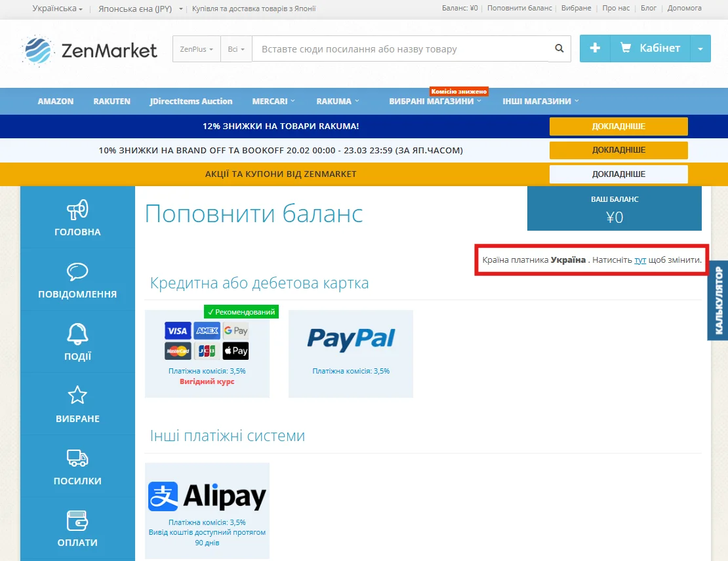Image resolution: width=728 pixels, height=561 pixels.
Task: Open the Всі category dropdown
Action: (x=236, y=48)
